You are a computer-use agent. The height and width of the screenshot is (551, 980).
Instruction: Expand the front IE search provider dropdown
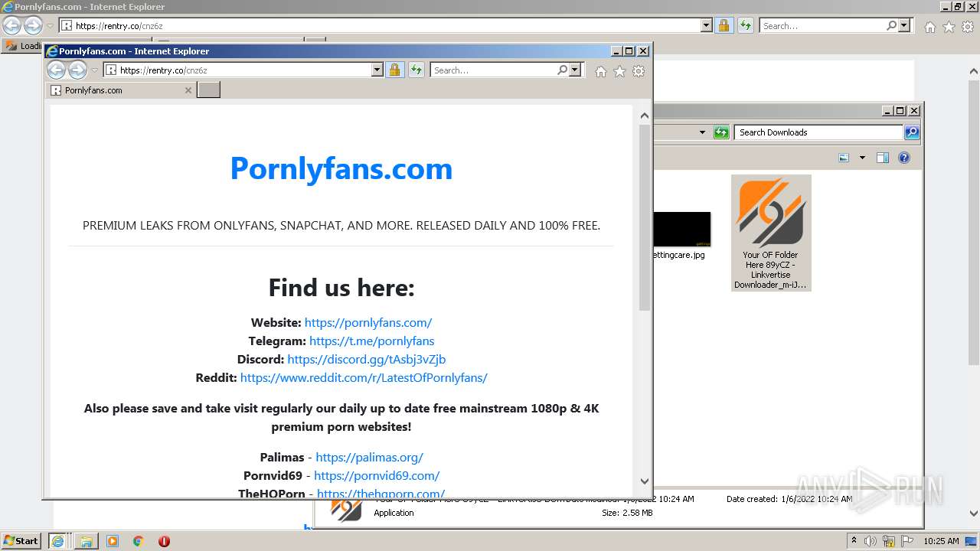tap(576, 70)
